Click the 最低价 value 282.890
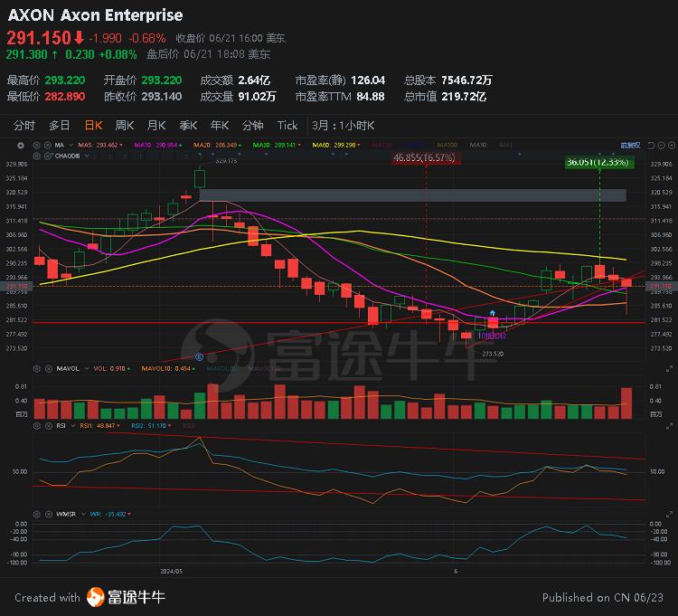 click(x=65, y=97)
